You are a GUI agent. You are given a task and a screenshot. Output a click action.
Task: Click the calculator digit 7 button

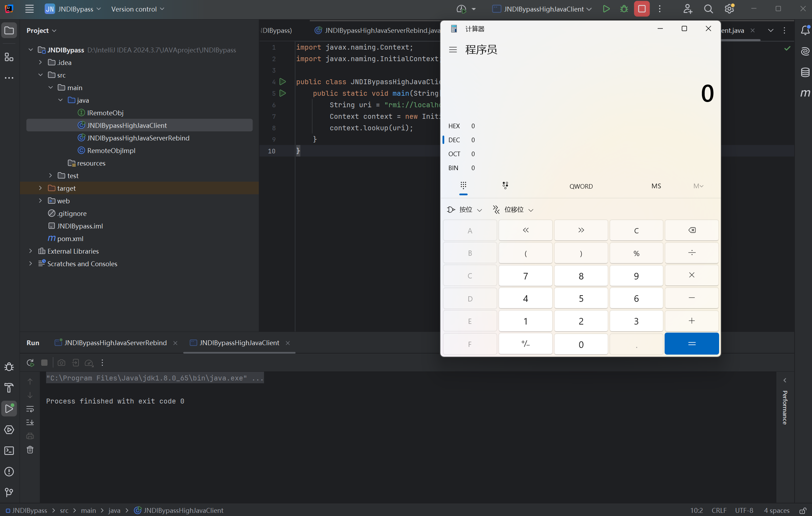[x=525, y=276]
